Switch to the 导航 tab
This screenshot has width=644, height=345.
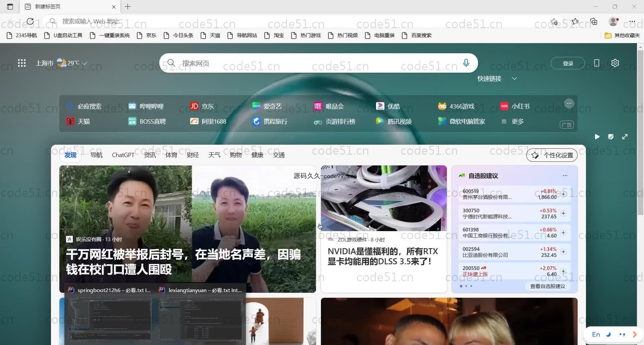coord(97,155)
